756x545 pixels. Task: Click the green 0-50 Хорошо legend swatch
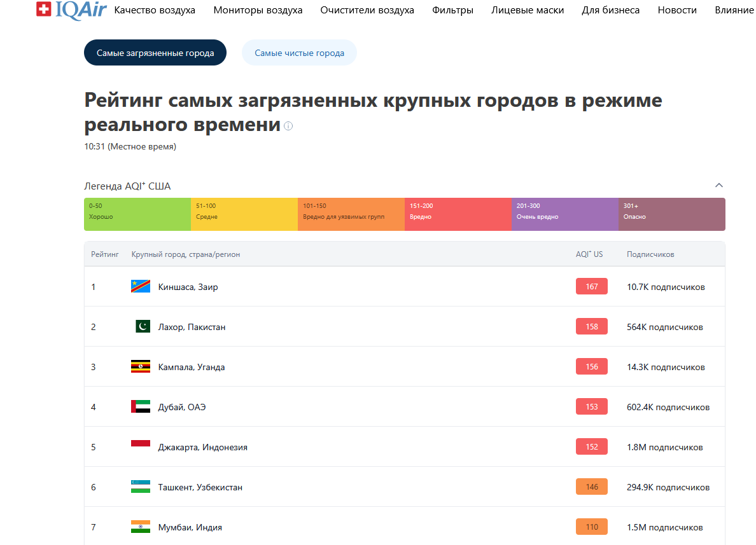tap(137, 214)
